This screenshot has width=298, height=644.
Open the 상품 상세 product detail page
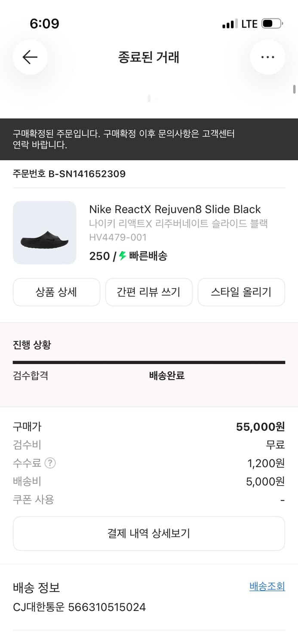(x=56, y=292)
